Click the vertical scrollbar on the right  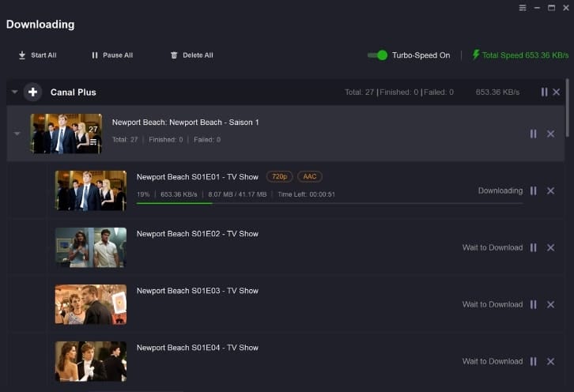(567, 107)
